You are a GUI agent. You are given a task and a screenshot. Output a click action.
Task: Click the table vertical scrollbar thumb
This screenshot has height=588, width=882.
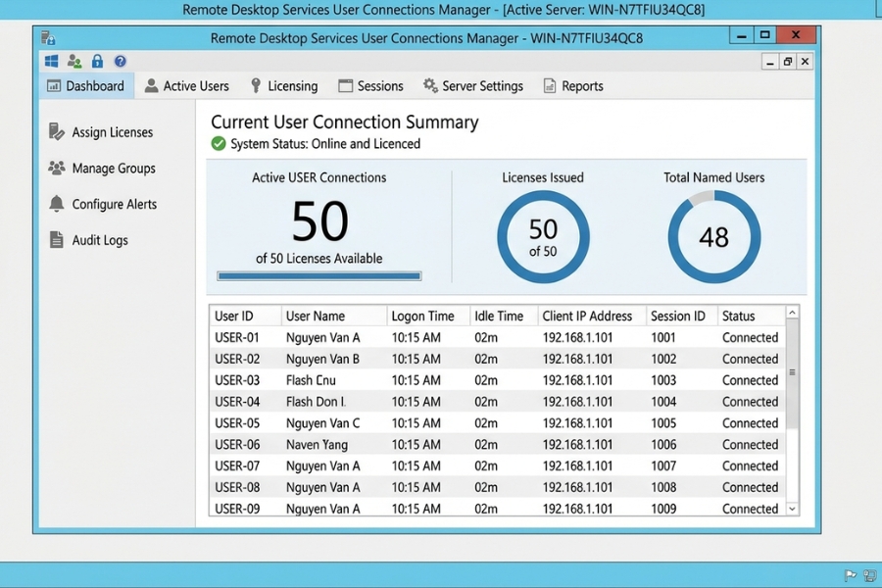pyautogui.click(x=792, y=373)
